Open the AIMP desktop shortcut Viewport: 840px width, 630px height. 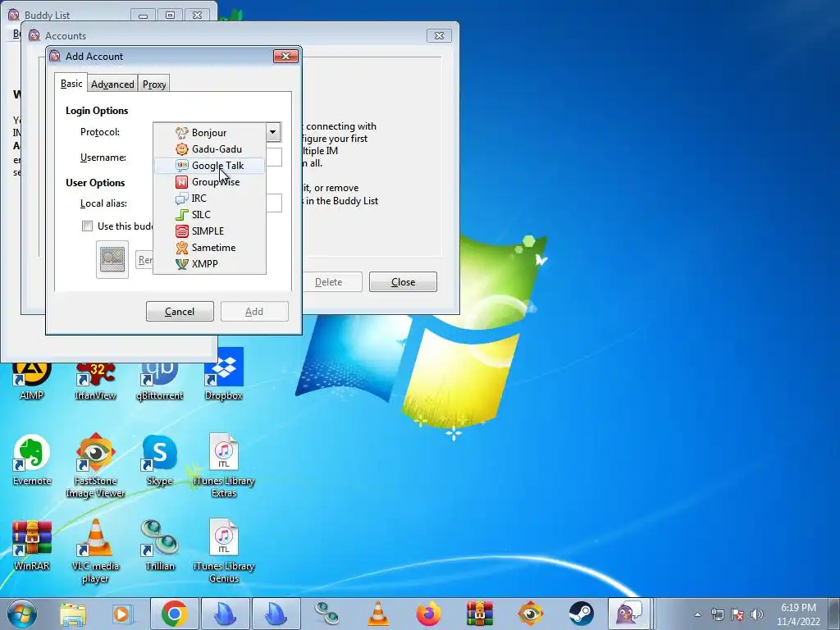coord(32,379)
